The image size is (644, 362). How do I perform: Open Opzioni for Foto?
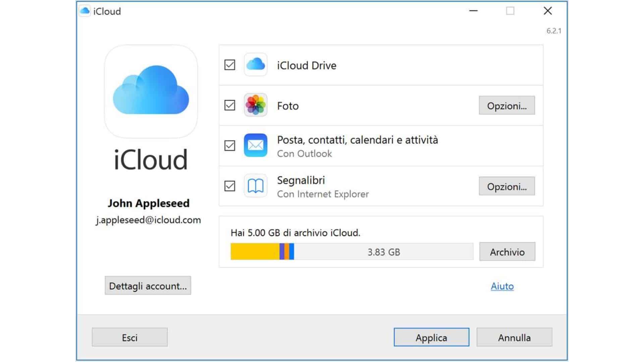[x=507, y=106]
